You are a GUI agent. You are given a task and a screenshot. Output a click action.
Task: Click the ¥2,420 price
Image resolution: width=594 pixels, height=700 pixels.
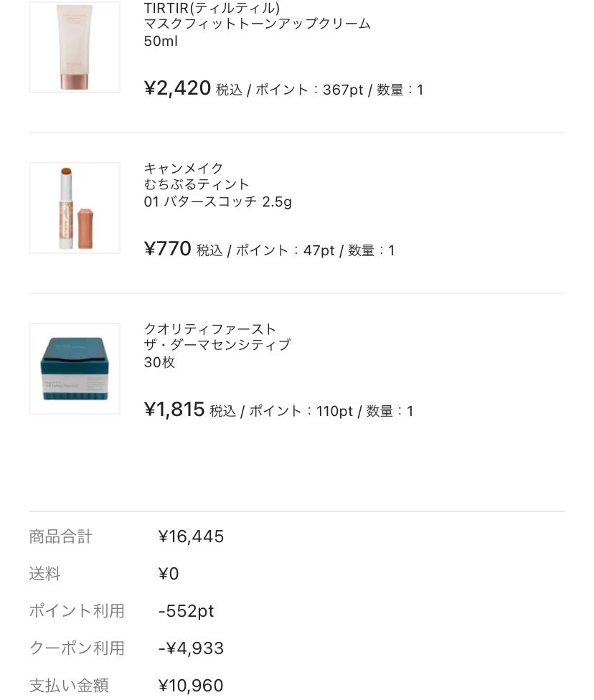click(177, 89)
